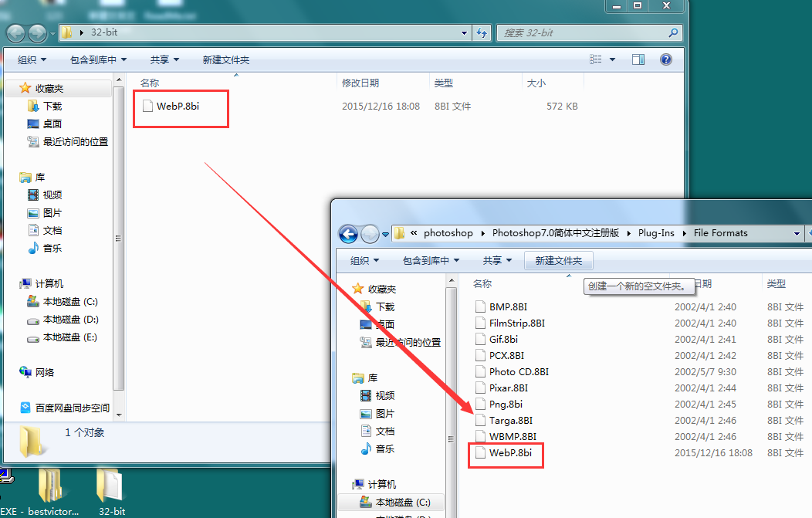Expand the 包含到库中 menu in 32-bit window
The width and height of the screenshot is (812, 518).
point(98,59)
